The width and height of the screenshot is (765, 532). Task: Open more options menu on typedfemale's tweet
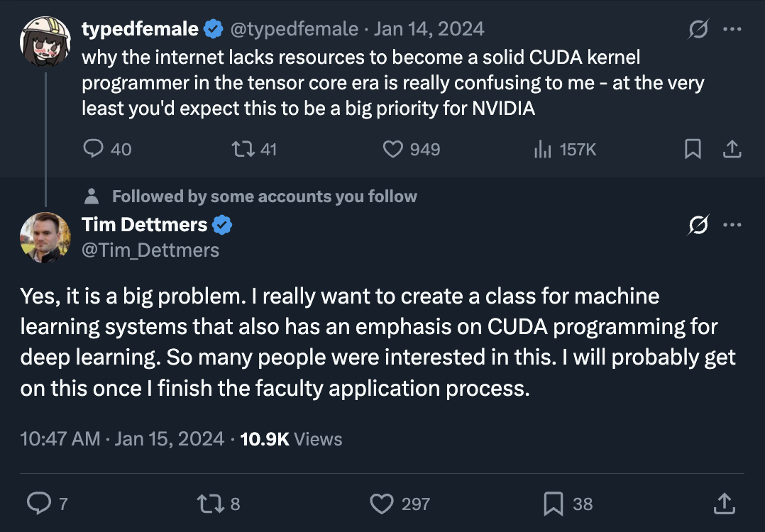(x=732, y=29)
